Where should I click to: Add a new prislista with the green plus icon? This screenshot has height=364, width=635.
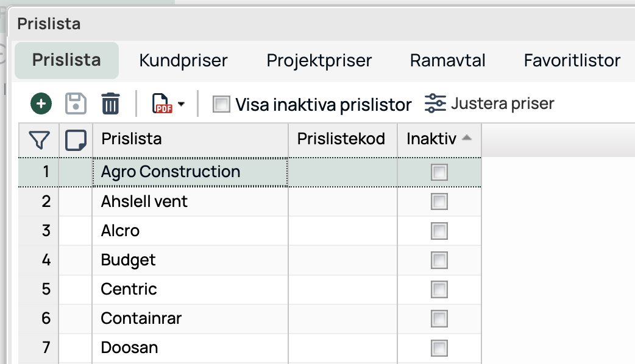coord(40,103)
